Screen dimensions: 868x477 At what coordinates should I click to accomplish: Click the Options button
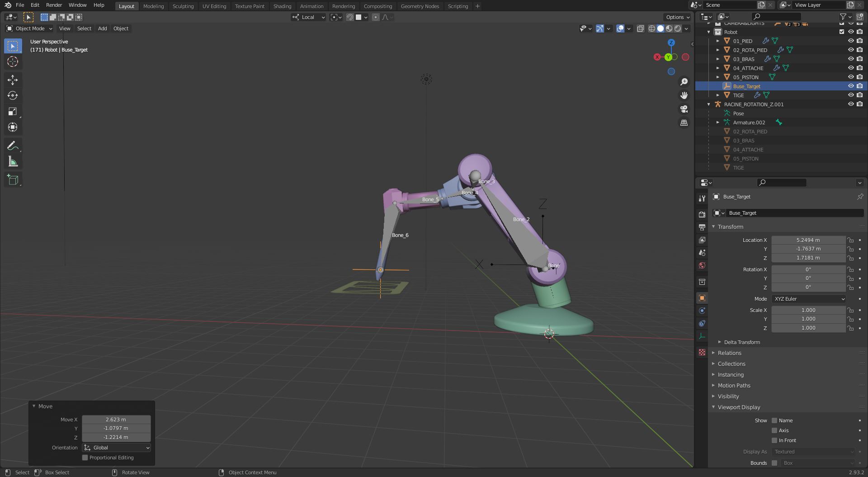coord(677,17)
